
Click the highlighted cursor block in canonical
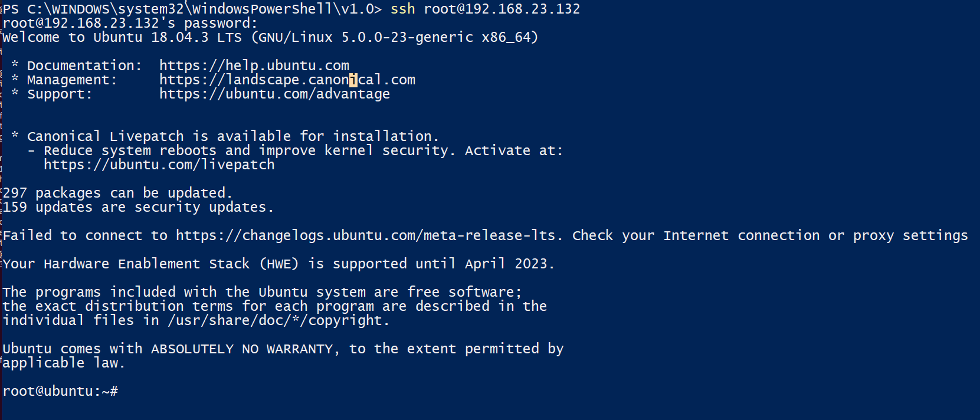353,80
